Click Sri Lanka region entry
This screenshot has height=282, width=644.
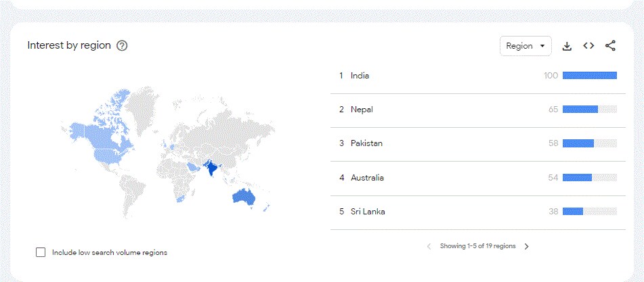click(x=368, y=212)
